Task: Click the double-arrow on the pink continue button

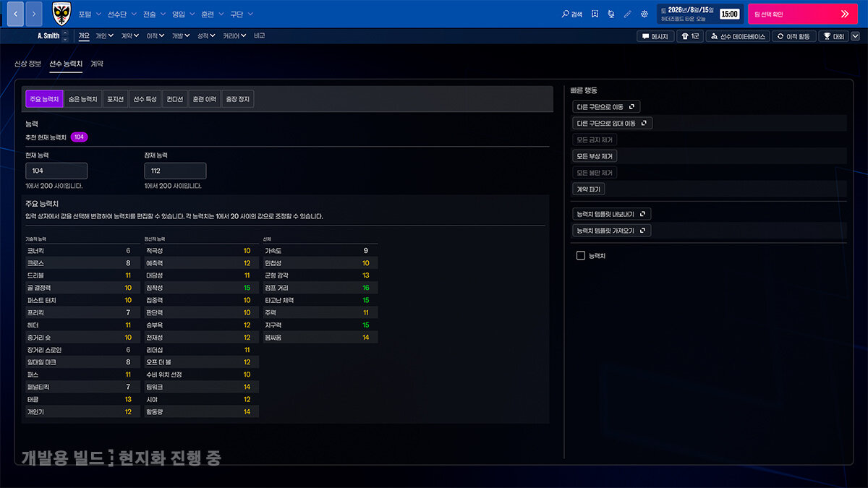Action: [x=844, y=14]
